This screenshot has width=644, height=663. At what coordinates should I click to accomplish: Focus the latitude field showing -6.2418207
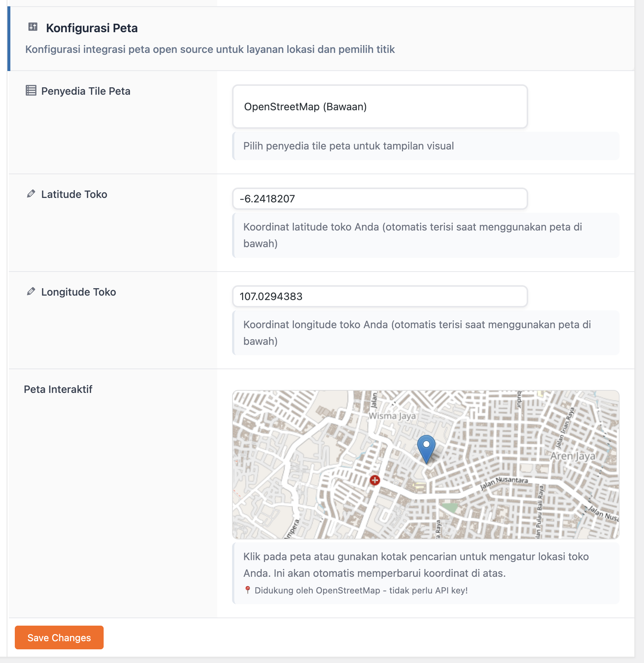[380, 199]
